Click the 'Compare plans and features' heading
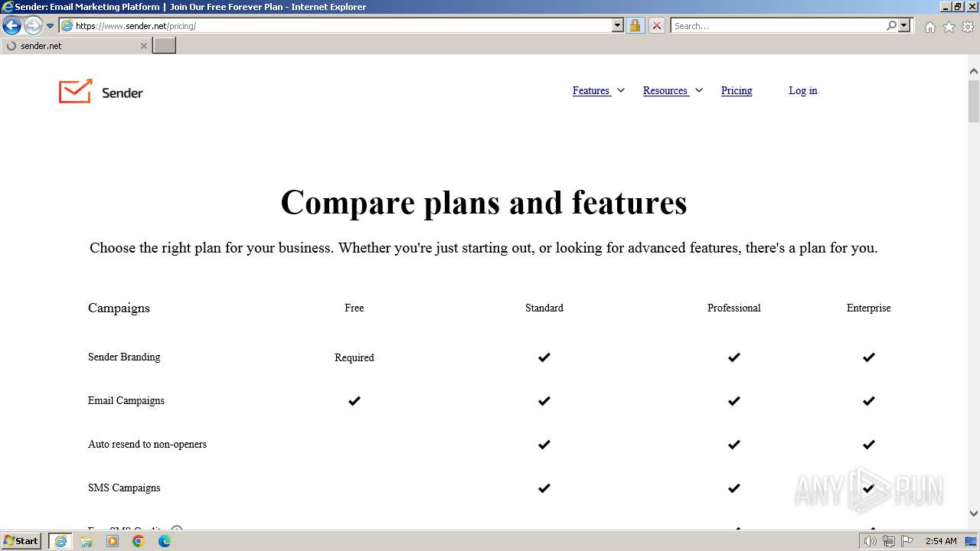This screenshot has height=551, width=980. click(x=484, y=202)
